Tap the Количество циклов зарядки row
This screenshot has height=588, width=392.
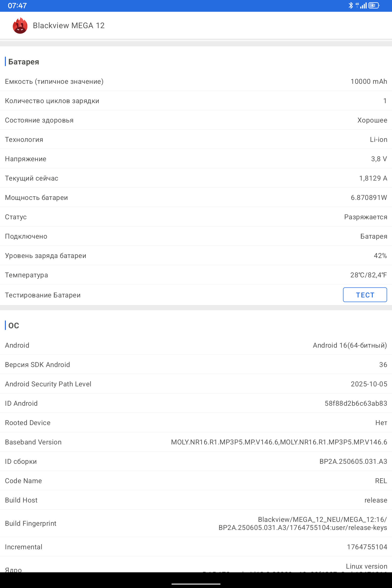click(196, 101)
